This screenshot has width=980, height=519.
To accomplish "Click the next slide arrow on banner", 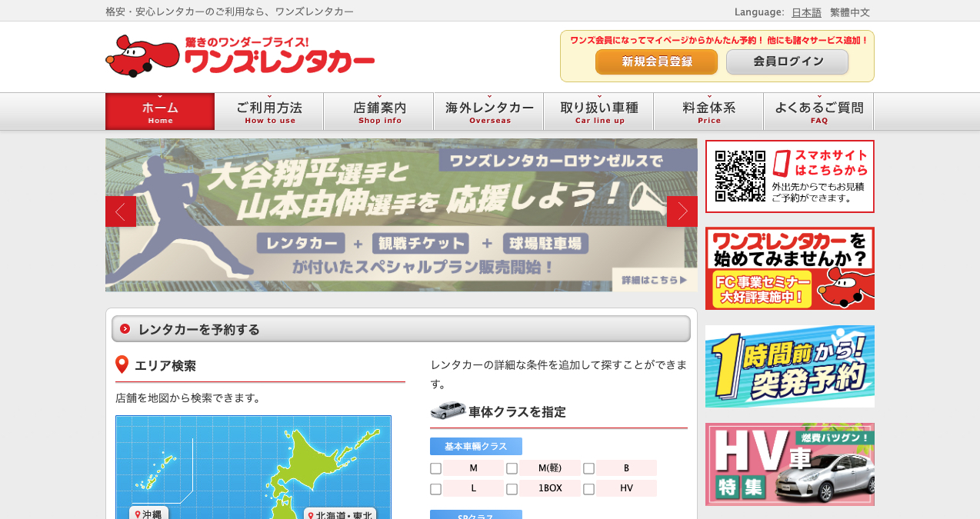I will [x=682, y=211].
